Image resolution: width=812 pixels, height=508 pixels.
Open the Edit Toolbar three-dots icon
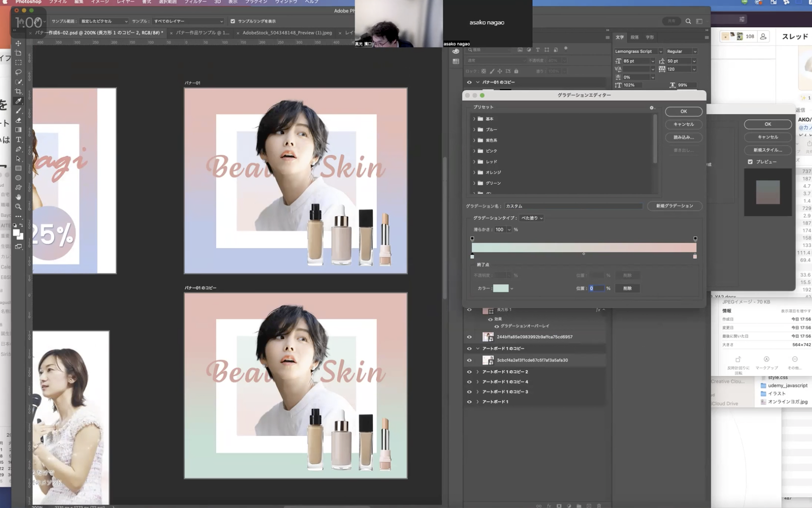pyautogui.click(x=19, y=216)
